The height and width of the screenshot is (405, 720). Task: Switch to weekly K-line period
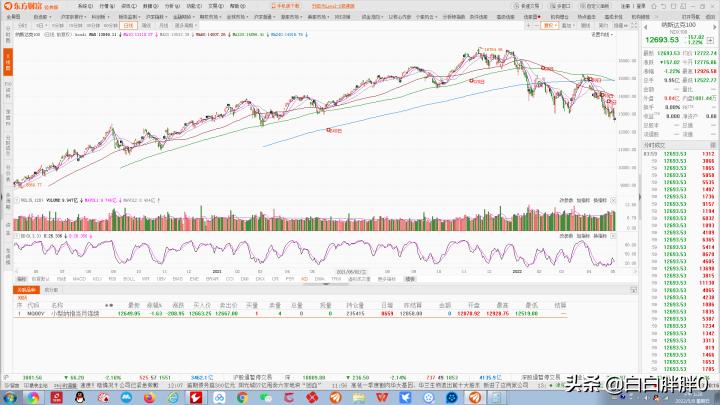[146, 25]
